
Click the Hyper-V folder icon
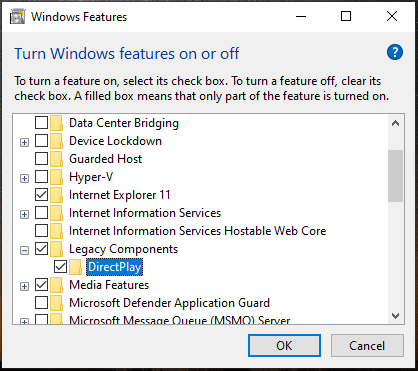point(57,177)
